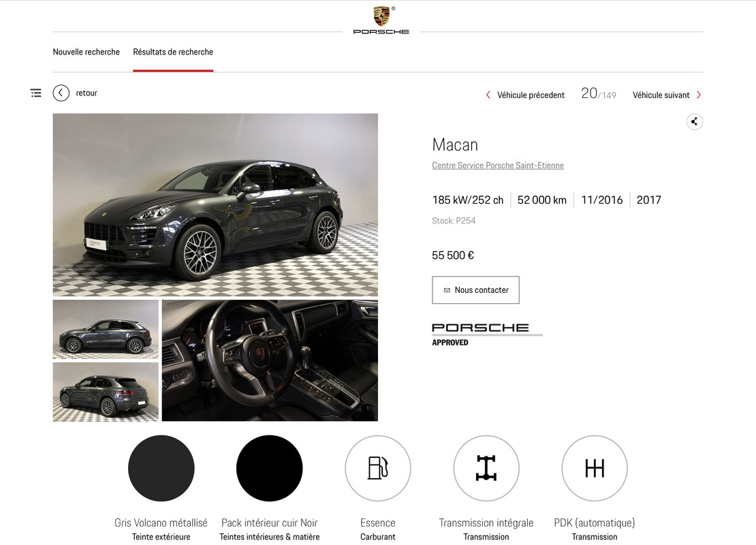Open the steering wheel interior photo

270,360
